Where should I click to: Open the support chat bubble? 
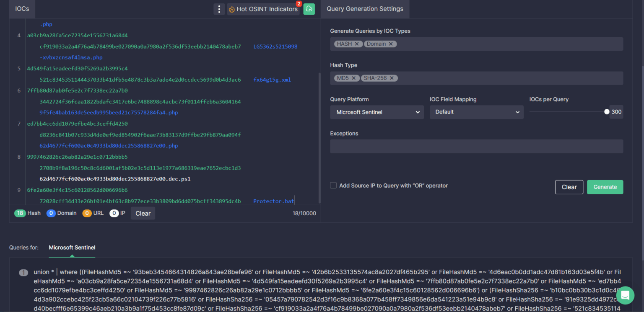[625, 295]
